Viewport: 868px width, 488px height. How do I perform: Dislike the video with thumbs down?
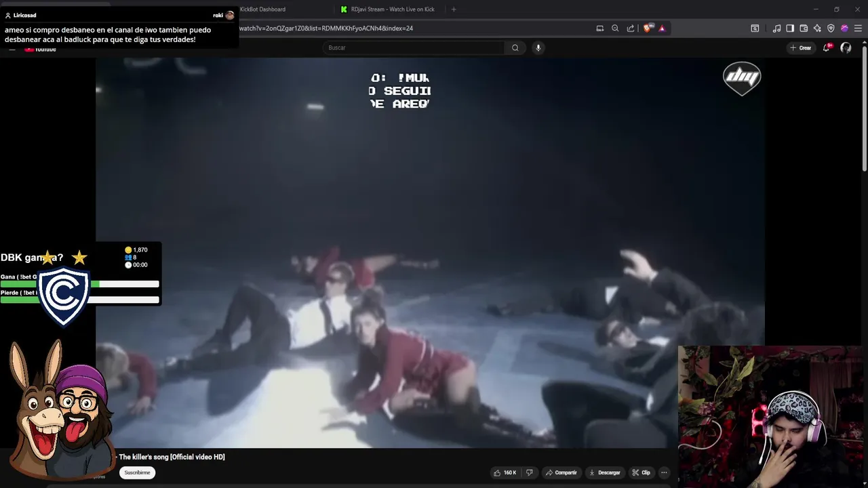(530, 472)
